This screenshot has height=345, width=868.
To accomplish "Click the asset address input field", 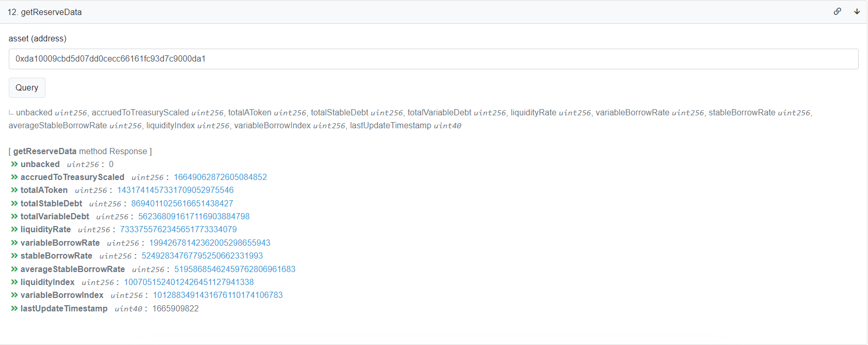I will click(x=433, y=59).
